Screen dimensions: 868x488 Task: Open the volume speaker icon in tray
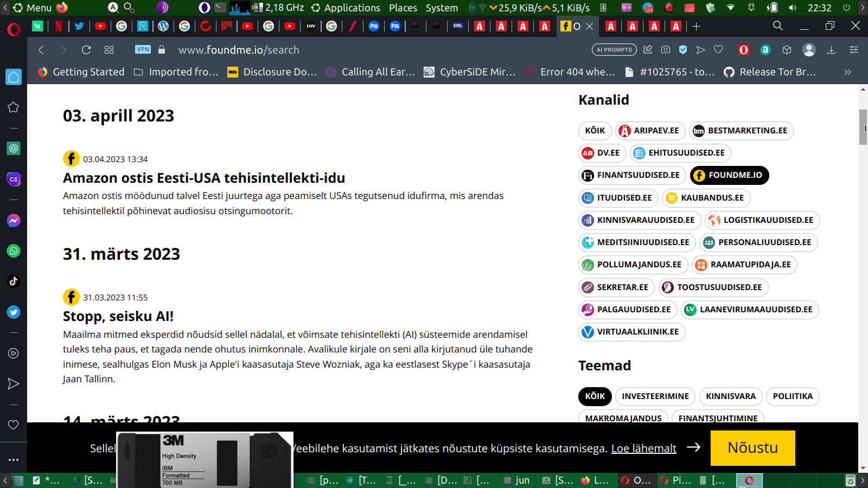pyautogui.click(x=793, y=8)
